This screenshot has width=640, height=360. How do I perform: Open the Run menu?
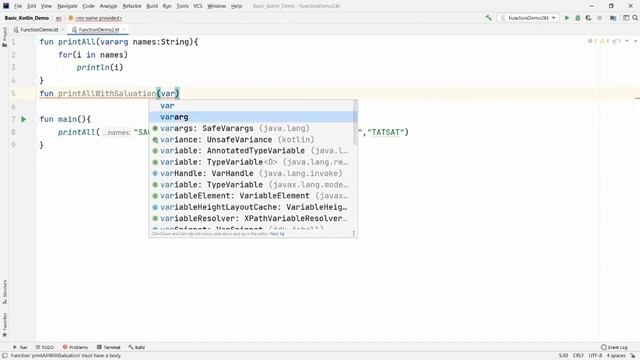(x=167, y=6)
